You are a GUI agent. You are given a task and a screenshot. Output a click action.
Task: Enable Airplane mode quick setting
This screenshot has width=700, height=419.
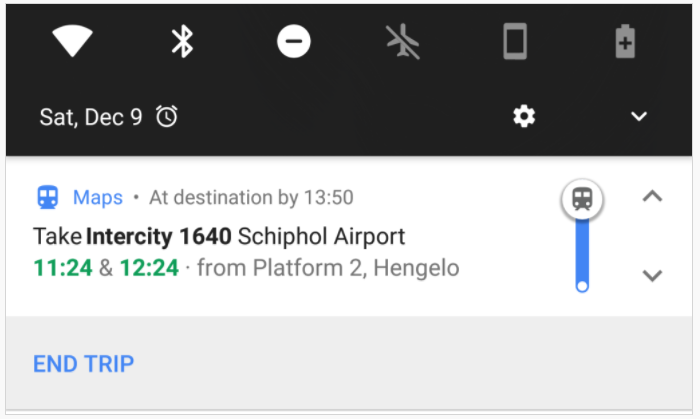click(404, 41)
